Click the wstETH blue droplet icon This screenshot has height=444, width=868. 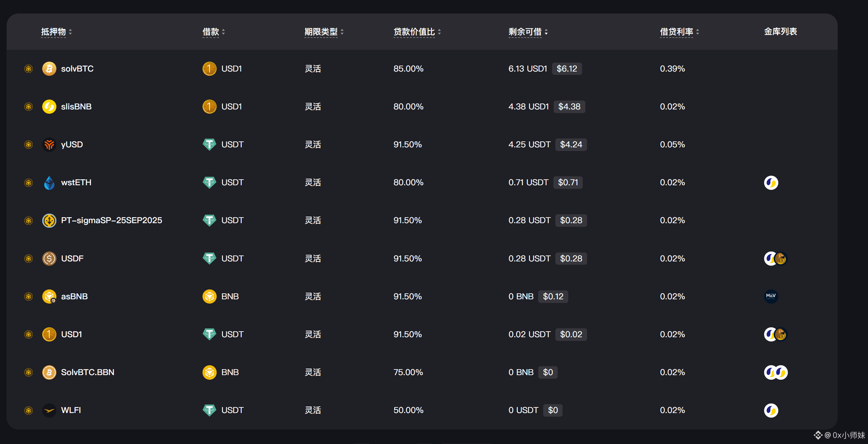(x=49, y=183)
